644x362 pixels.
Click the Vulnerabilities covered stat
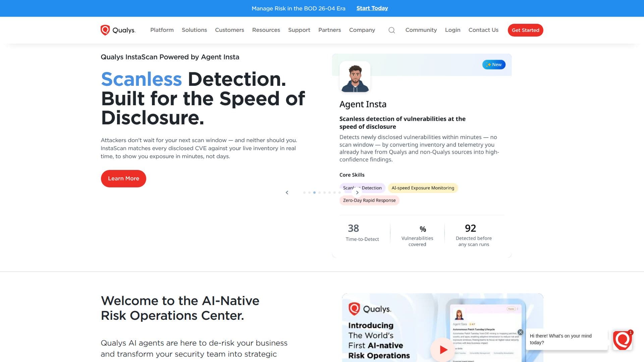pos(417,236)
